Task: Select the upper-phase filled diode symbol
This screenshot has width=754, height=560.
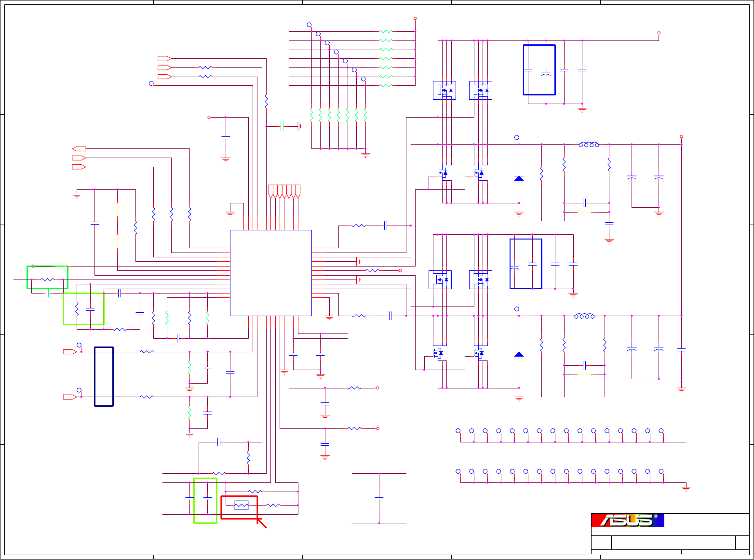Action: click(519, 178)
